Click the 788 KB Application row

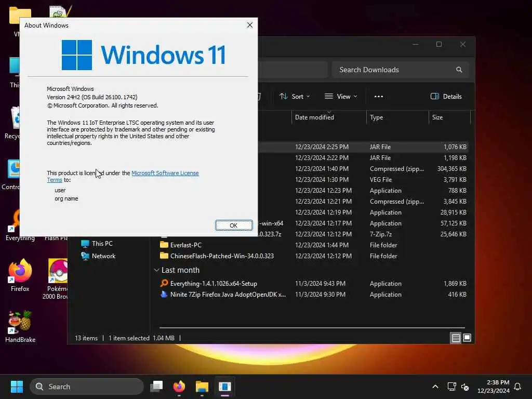pyautogui.click(x=363, y=190)
